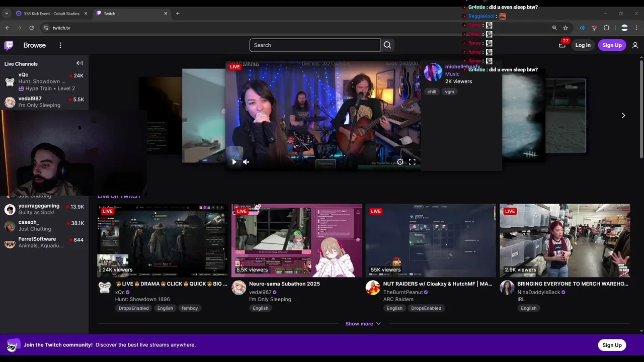
Task: Click the NinaDaddyisBack channel name
Action: [x=538, y=292]
